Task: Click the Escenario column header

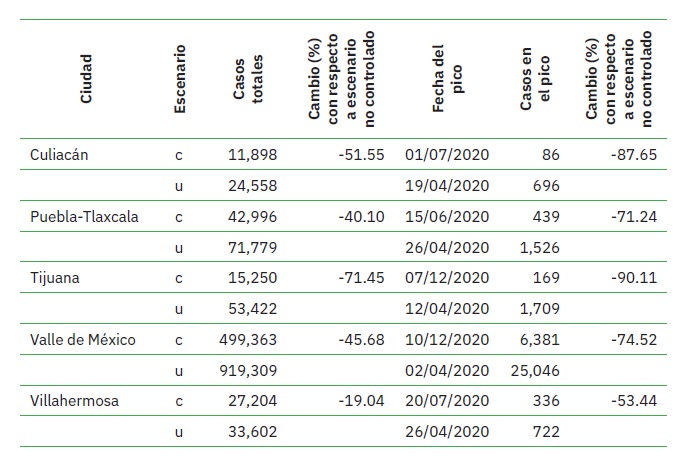Action: (x=180, y=76)
